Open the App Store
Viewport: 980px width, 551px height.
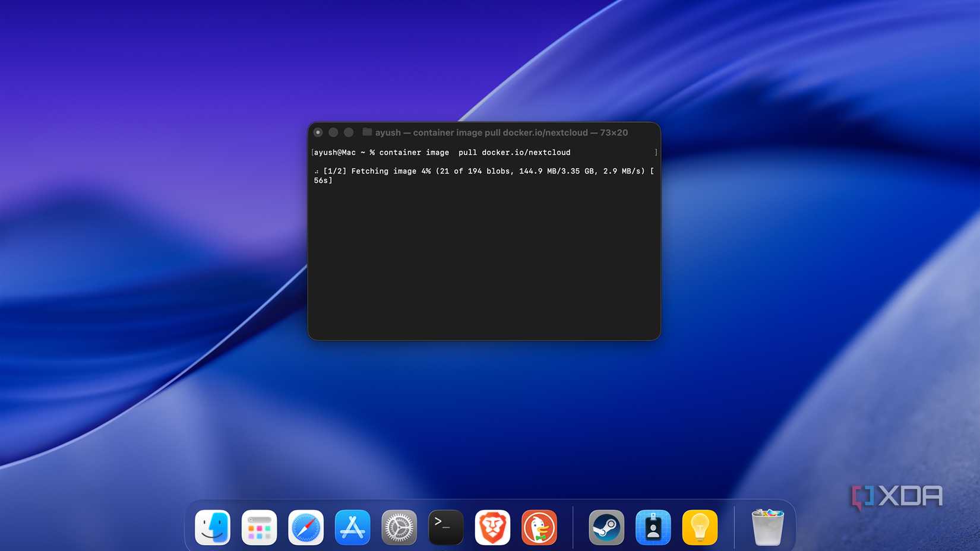point(352,527)
